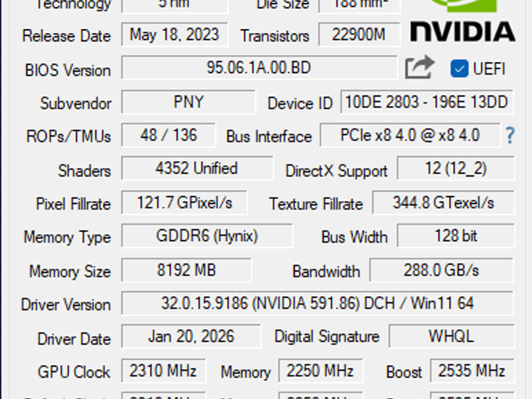
Task: Click the Release Date value May 18, 2023
Action: point(175,35)
